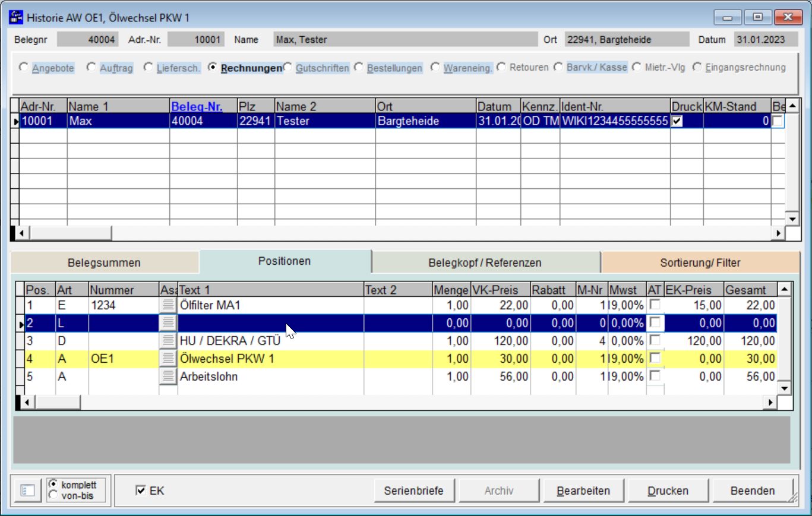
Task: Toggle AT checkbox in Arbeitslohn row
Action: click(x=655, y=376)
